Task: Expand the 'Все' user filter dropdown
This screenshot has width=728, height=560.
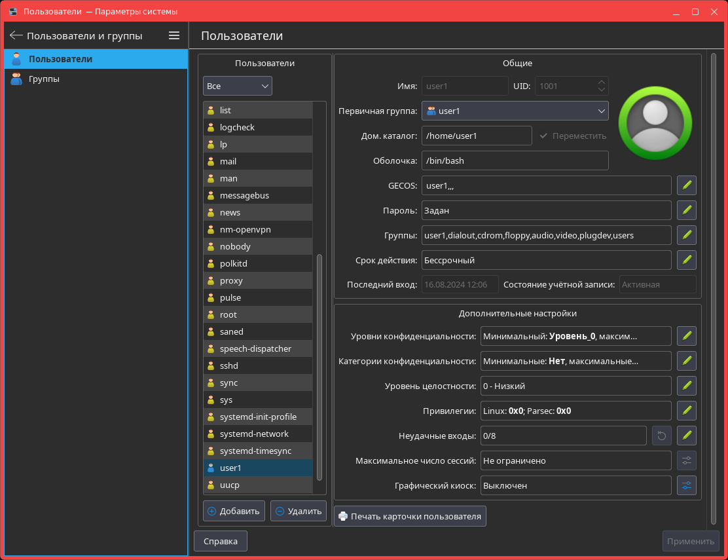Action: [237, 86]
